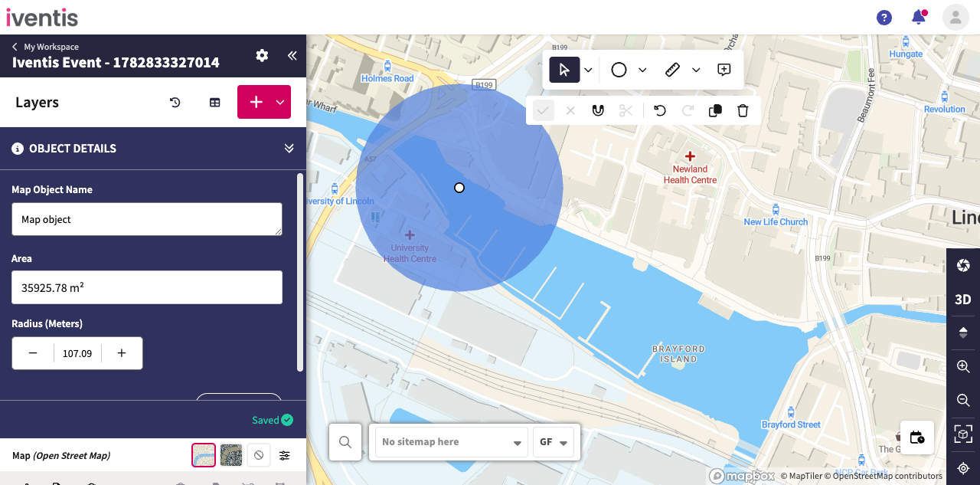The height and width of the screenshot is (485, 980).
Task: Collapse the Object Details section
Action: click(289, 149)
